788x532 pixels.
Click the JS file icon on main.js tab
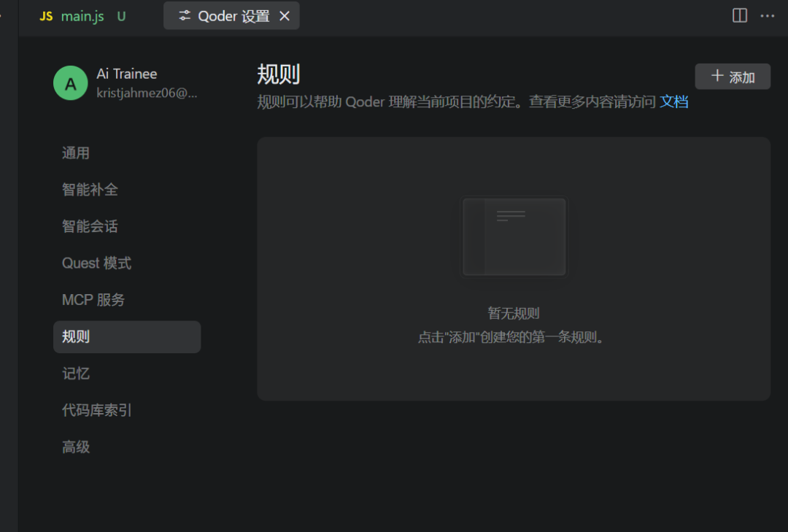coord(46,16)
